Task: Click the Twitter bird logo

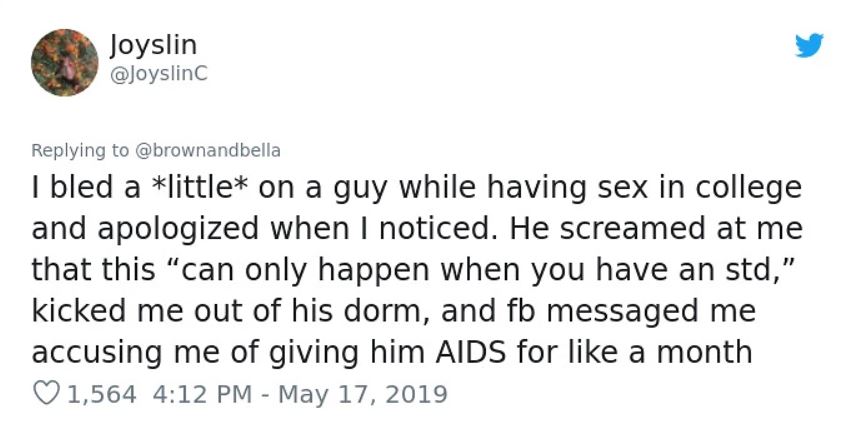Action: 809,46
